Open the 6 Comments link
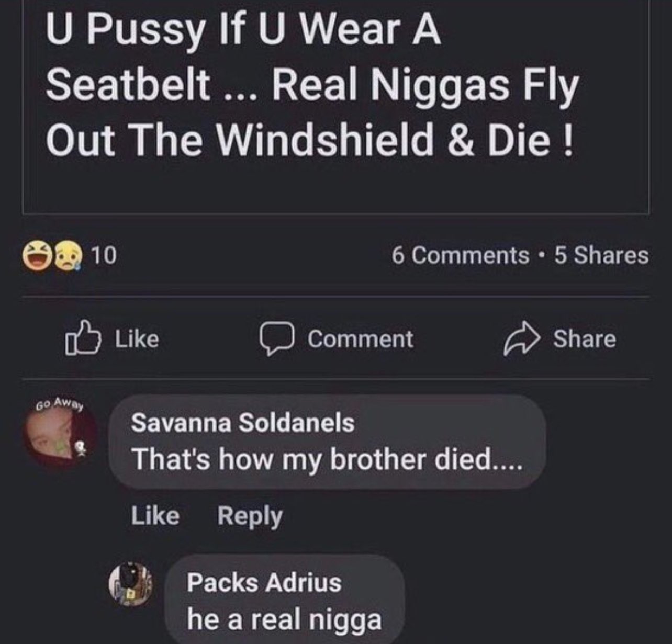The image size is (672, 644). 461,255
